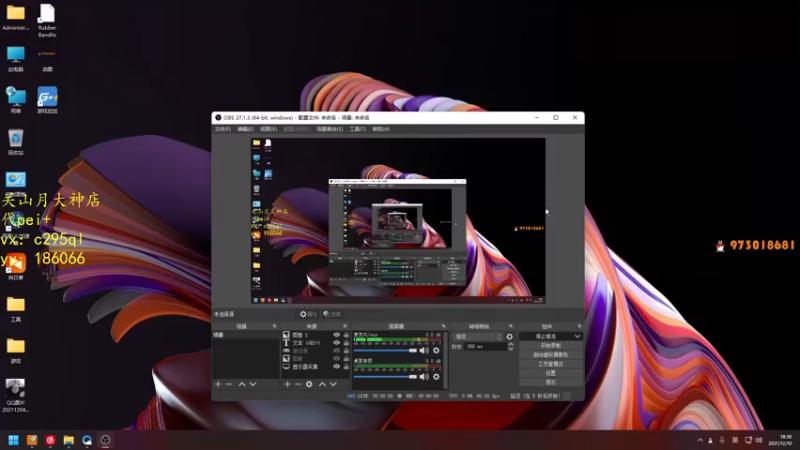Screen dimensions: 800x450
Task: Open source filters button next to properties
Action: point(332,314)
